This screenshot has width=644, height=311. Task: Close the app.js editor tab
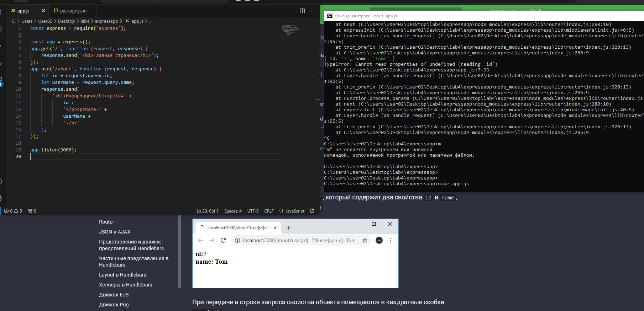click(x=43, y=11)
